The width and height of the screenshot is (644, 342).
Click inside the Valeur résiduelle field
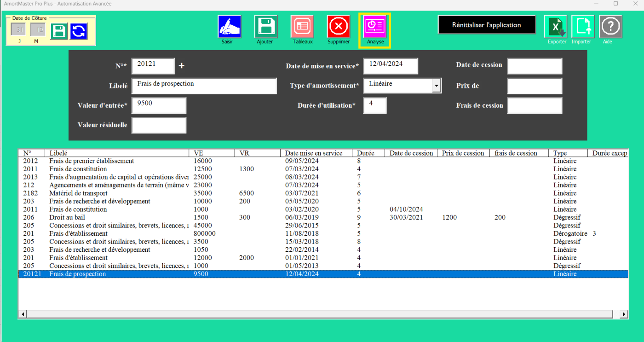(x=159, y=125)
